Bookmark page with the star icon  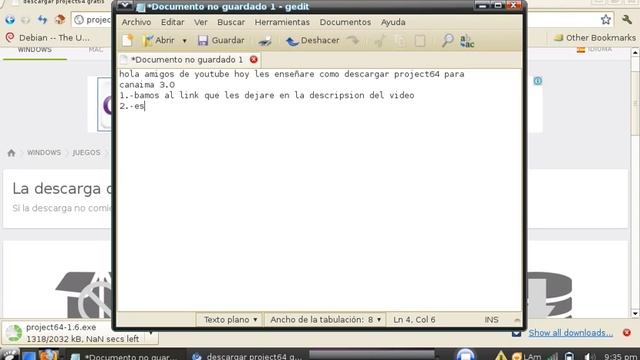[606, 19]
